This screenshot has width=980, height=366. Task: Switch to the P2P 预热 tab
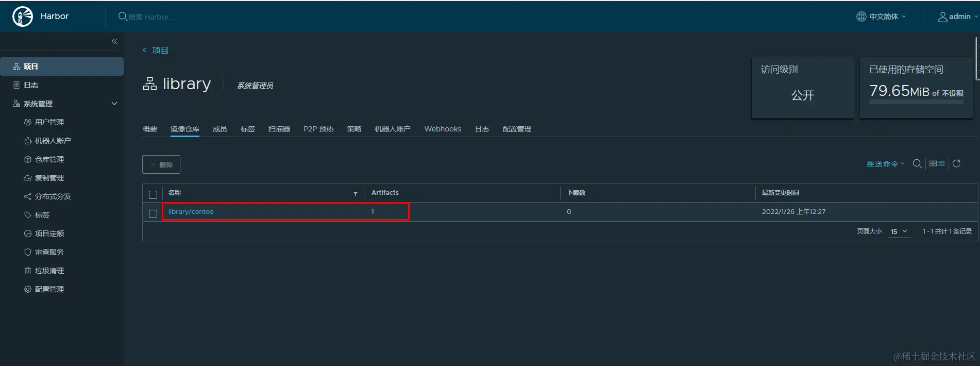318,129
